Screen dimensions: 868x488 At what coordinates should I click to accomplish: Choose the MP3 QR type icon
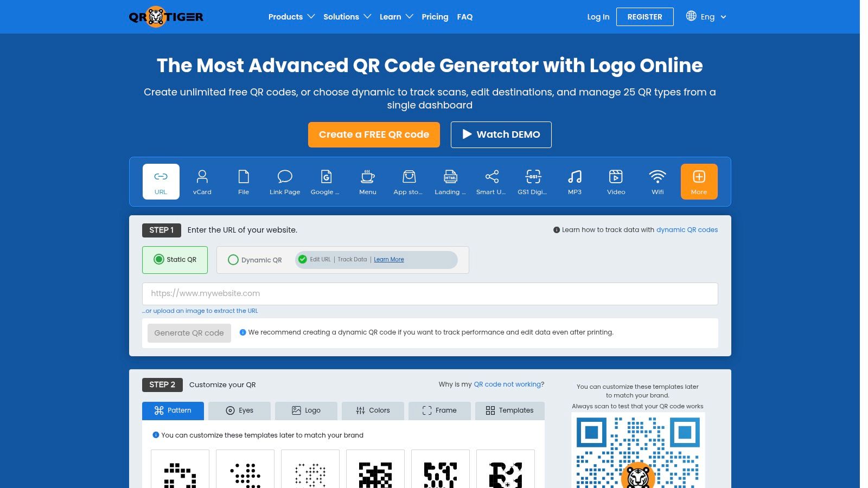point(575,181)
